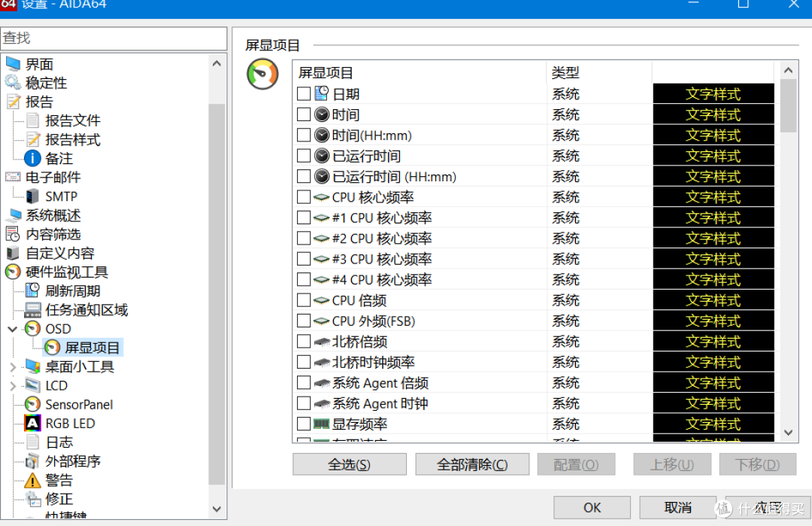This screenshot has width=812, height=526.
Task: Click the calendar-clock icon beside 刷新周期
Action: tap(32, 290)
